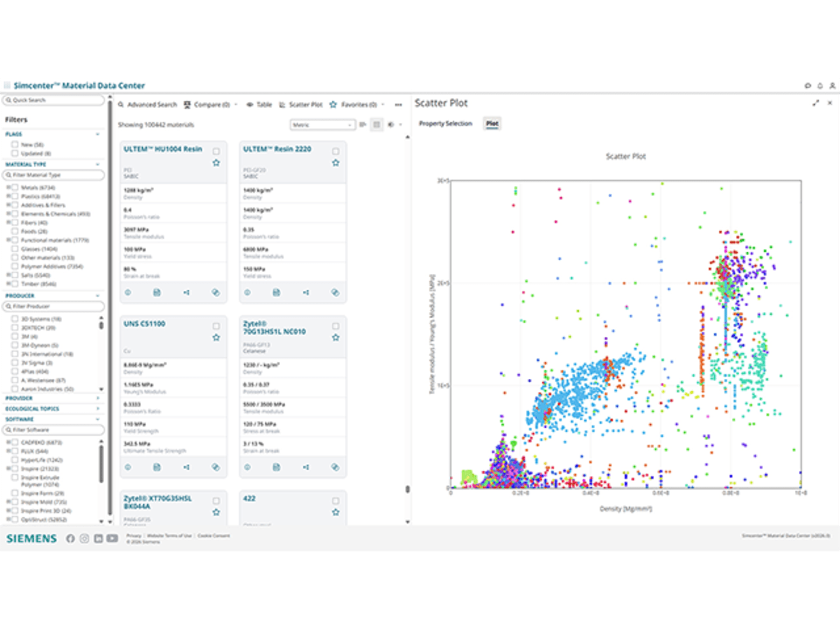Expand the Timber material type tree node
This screenshot has height=630, width=840.
click(x=8, y=284)
